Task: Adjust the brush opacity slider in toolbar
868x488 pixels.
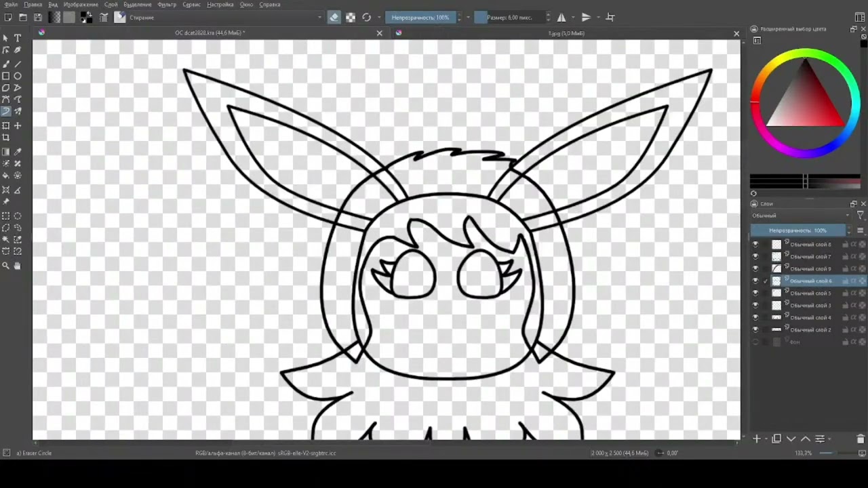Action: (420, 18)
